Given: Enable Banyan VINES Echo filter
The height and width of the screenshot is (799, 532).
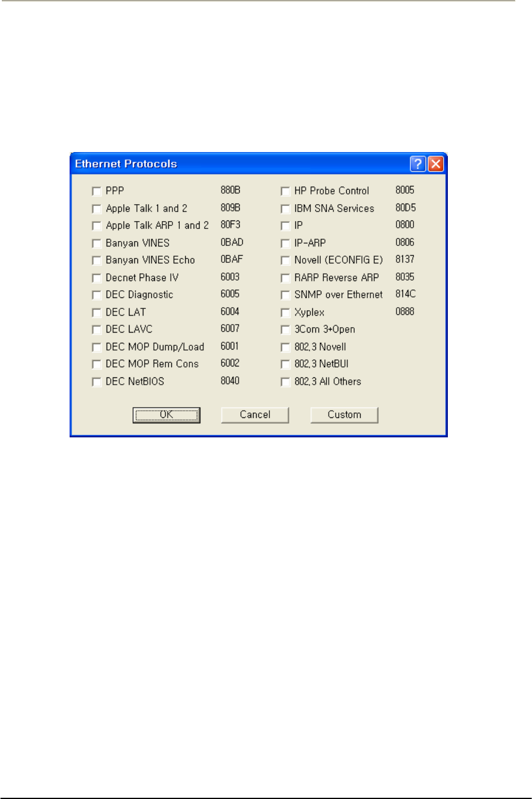Looking at the screenshot, I should coord(96,260).
